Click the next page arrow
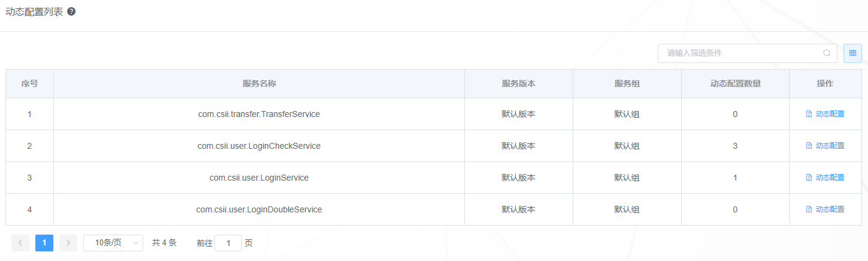This screenshot has width=868, height=261. [x=68, y=243]
